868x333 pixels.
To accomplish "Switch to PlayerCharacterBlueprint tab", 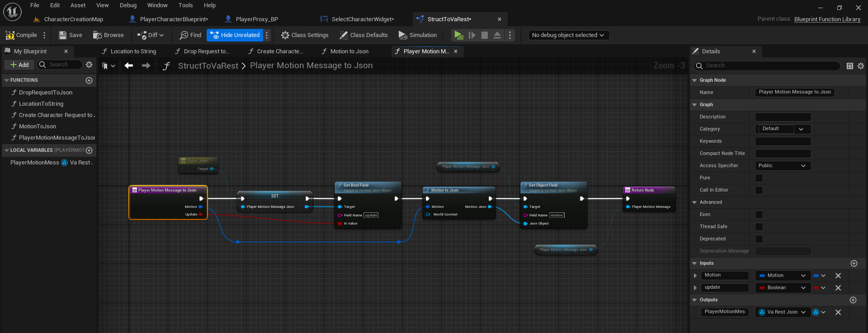I will tap(169, 19).
